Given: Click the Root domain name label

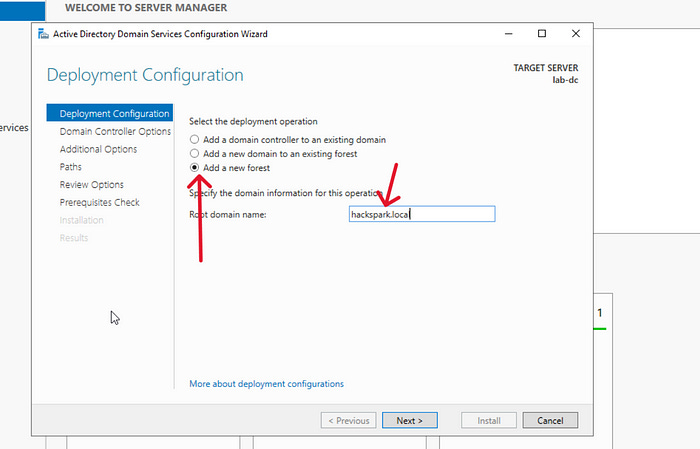Looking at the screenshot, I should [x=228, y=215].
